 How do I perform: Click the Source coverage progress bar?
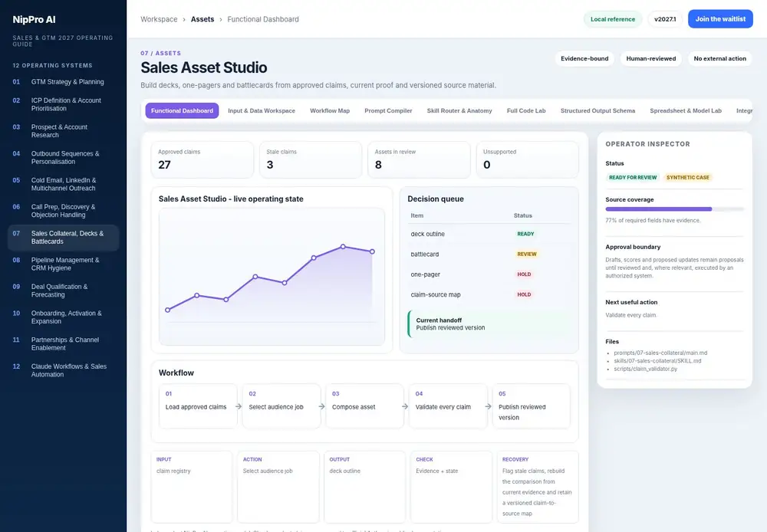tap(674, 209)
